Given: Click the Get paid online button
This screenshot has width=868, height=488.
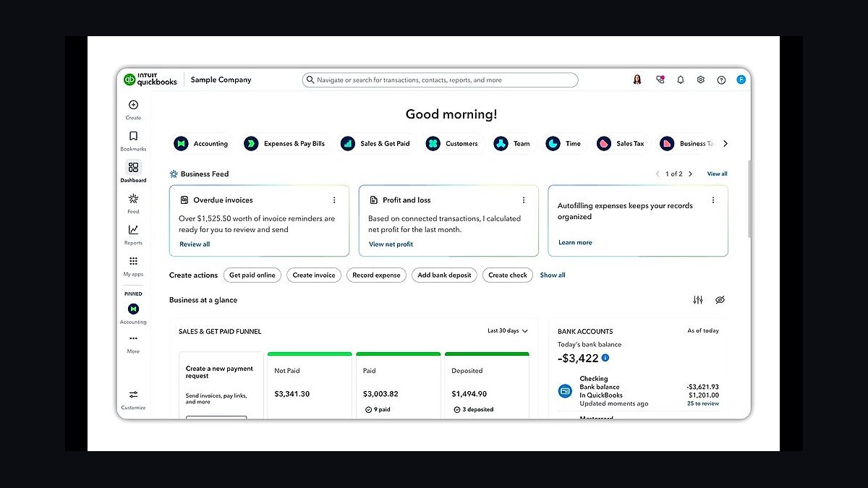Looking at the screenshot, I should pos(252,275).
